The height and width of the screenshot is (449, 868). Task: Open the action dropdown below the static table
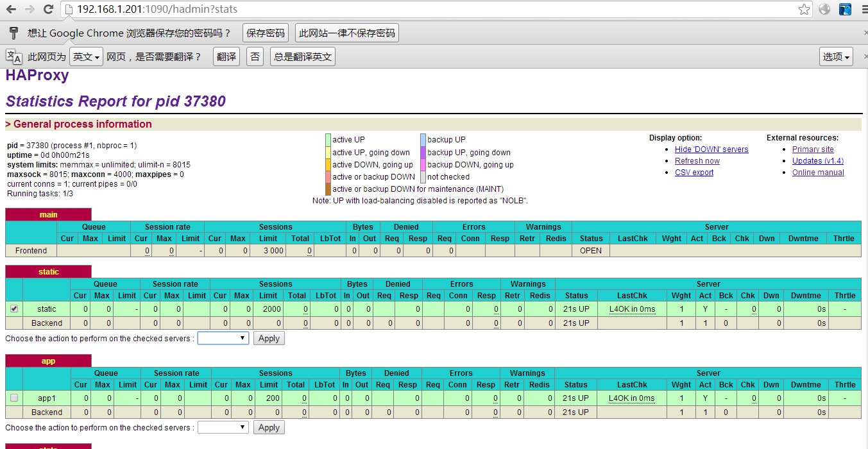pyautogui.click(x=223, y=338)
